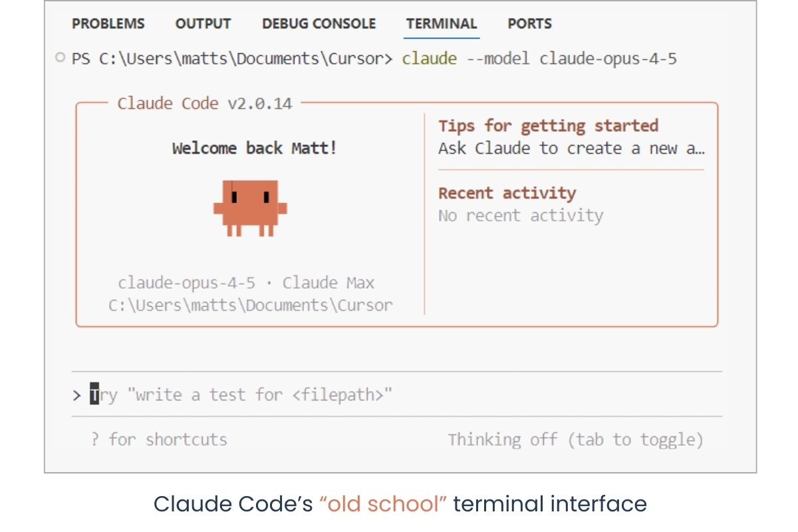Click the "Recent activity" heading
The width and height of the screenshot is (798, 532).
click(507, 194)
